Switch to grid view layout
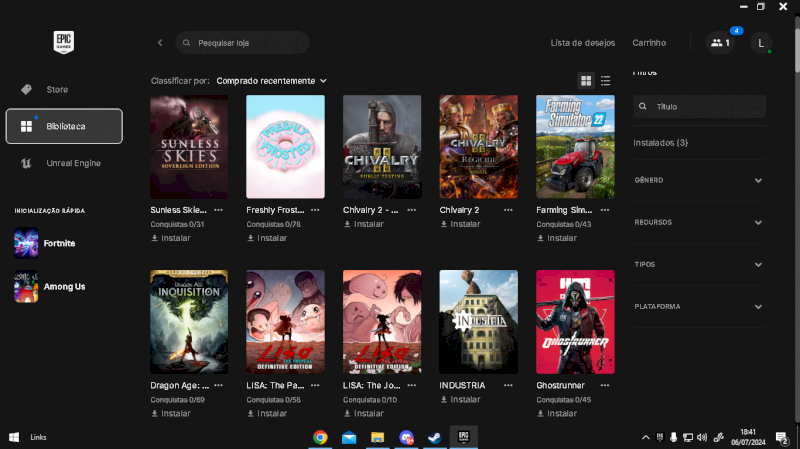 pos(586,81)
